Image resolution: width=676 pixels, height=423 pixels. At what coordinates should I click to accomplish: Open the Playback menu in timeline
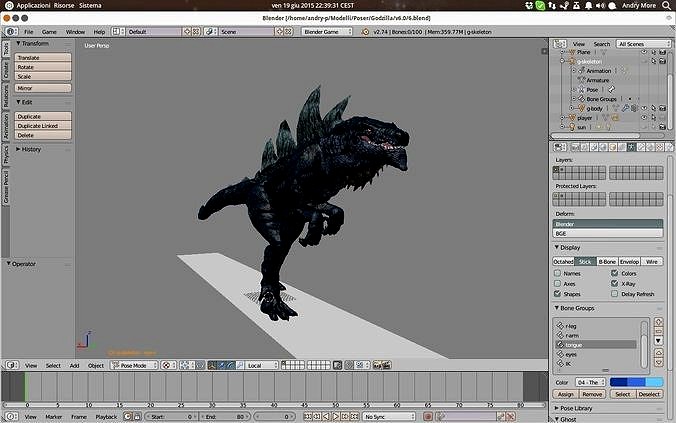point(106,417)
